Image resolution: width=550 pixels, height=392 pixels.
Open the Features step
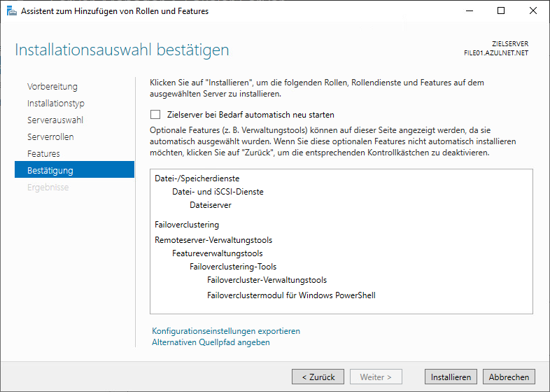43,154
